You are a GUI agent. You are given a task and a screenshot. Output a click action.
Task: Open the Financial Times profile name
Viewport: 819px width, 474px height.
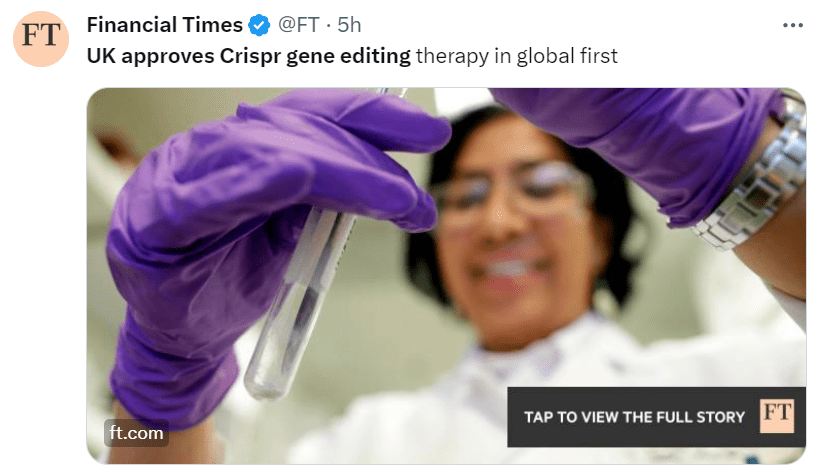click(165, 25)
